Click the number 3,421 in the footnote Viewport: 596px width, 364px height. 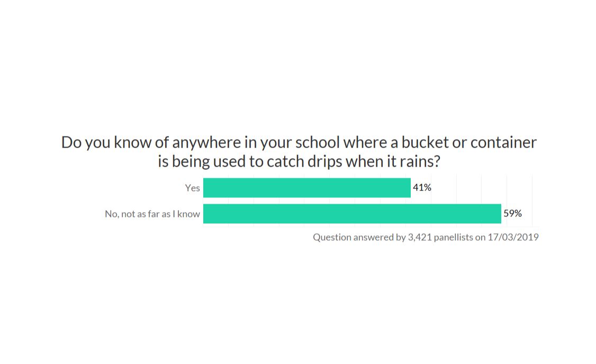pos(420,237)
